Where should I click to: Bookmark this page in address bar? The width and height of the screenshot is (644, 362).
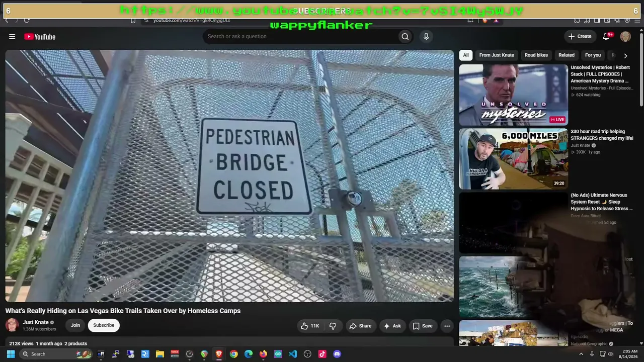133,20
